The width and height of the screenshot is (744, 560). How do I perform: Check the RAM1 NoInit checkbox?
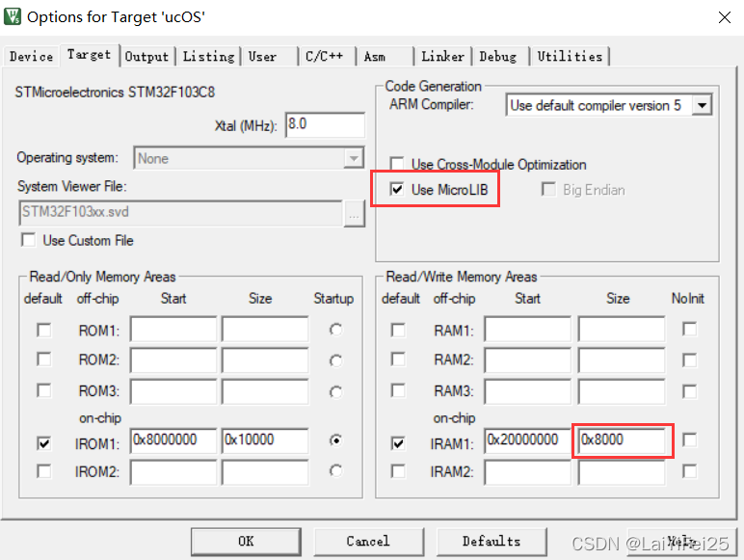689,329
